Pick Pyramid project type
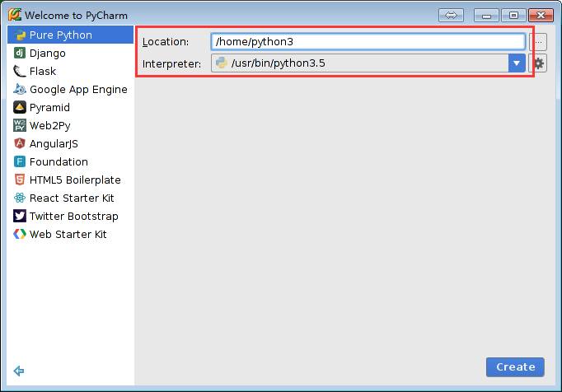Image resolution: width=562 pixels, height=392 pixels. click(x=70, y=108)
